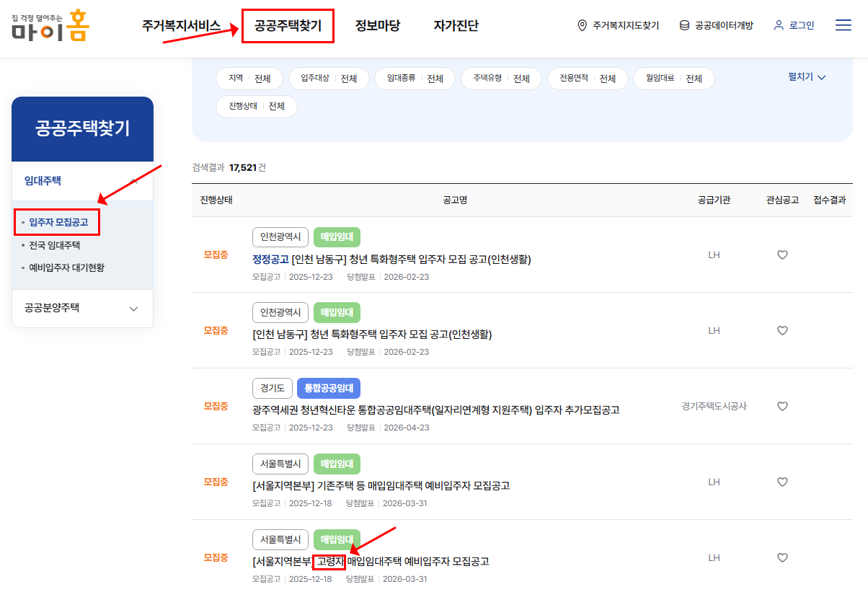Screen dimensions: 868x592
Task: Select 예비입주자 대기현황 in the sidebar
Action: pyautogui.click(x=66, y=268)
